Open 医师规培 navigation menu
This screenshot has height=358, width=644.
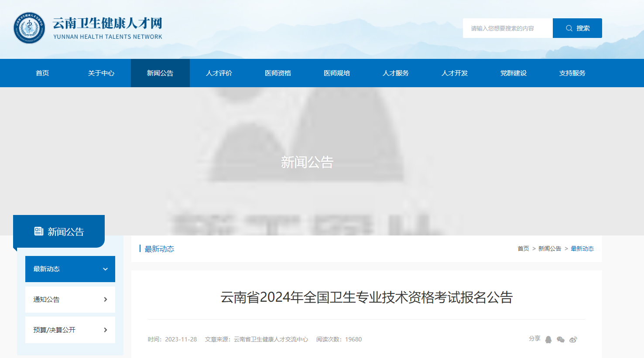point(337,73)
